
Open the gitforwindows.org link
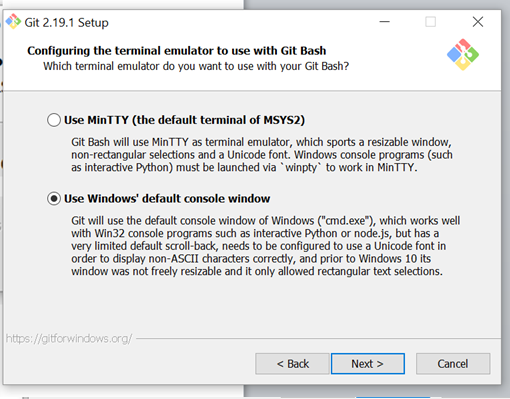click(69, 339)
